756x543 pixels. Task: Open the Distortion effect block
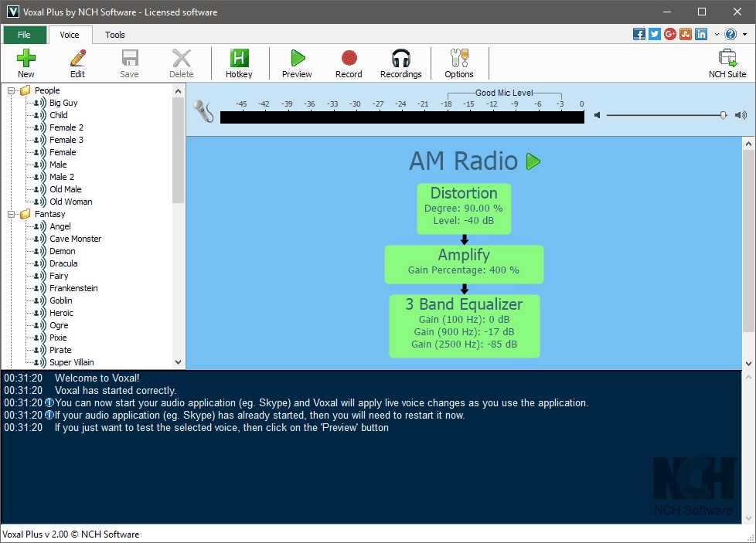point(464,209)
